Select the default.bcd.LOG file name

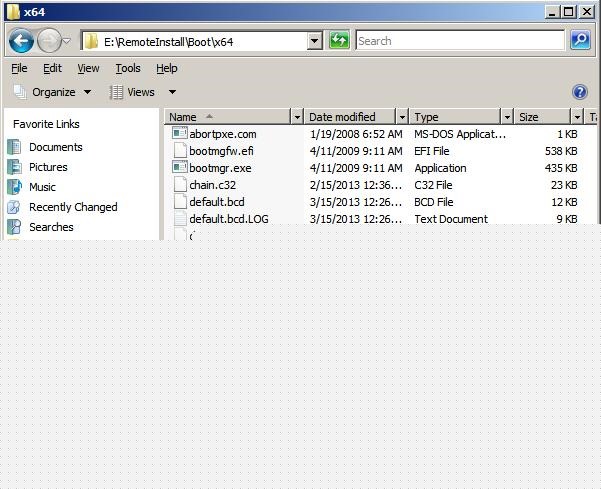[229, 219]
